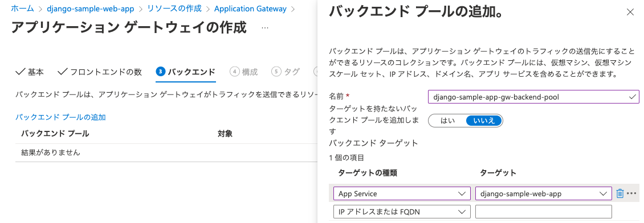Image resolution: width=644 pixels, height=223 pixels.
Task: Open step 4 構成 tab
Action: tap(244, 72)
